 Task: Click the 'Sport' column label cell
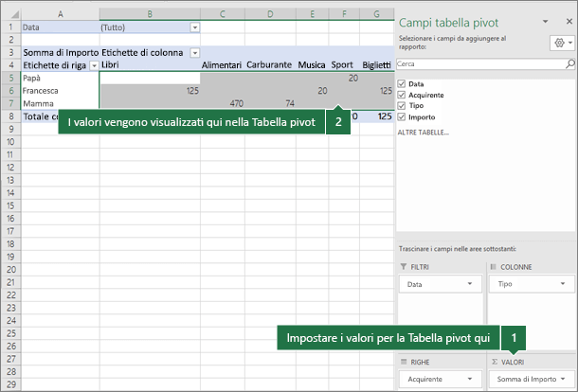[x=344, y=65]
